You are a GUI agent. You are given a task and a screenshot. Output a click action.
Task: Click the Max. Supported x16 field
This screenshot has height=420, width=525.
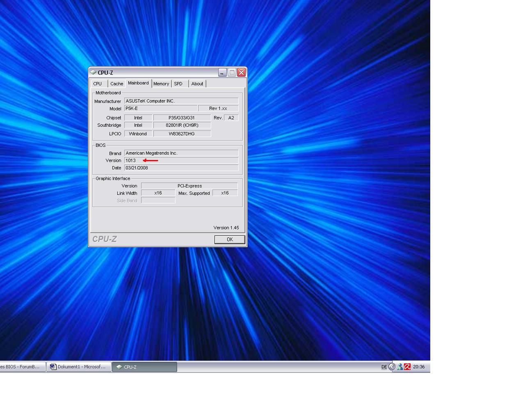225,193
